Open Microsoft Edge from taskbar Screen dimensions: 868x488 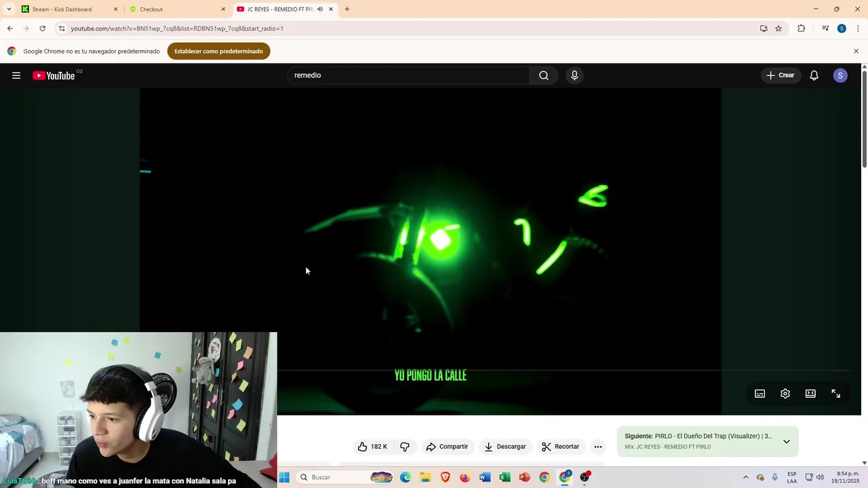tap(406, 477)
